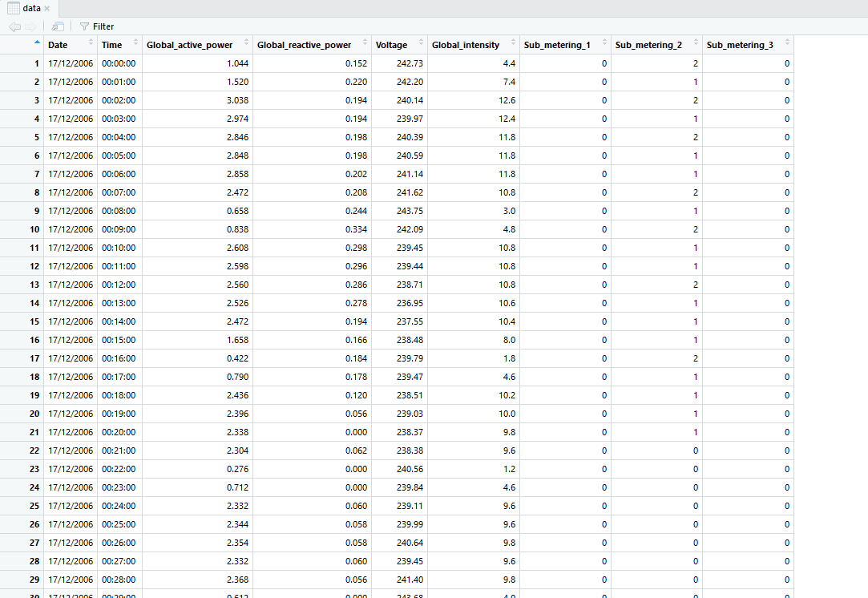Sort by Sub_metering_3 column header
The image size is (868, 598).
pyautogui.click(x=748, y=45)
